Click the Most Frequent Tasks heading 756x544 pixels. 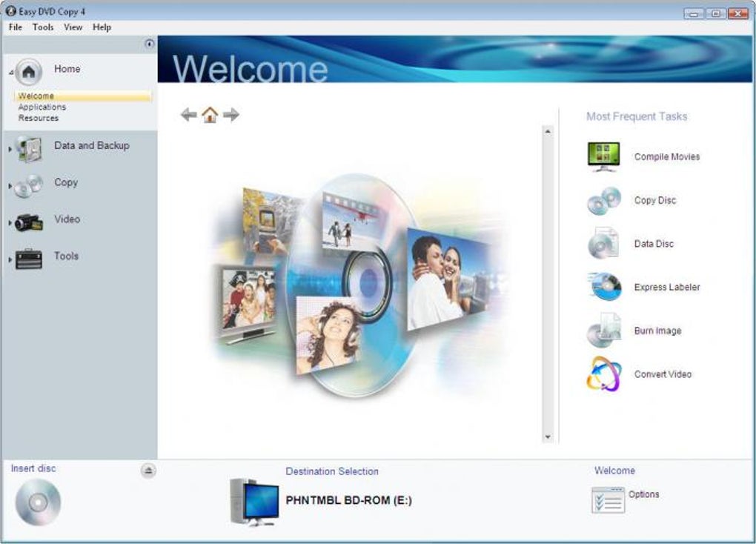click(x=637, y=116)
